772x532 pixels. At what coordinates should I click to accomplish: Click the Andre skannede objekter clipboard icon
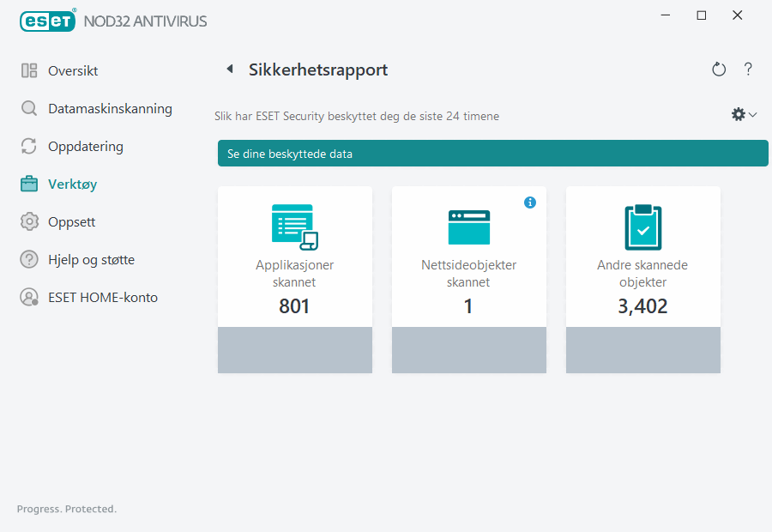[x=642, y=226]
